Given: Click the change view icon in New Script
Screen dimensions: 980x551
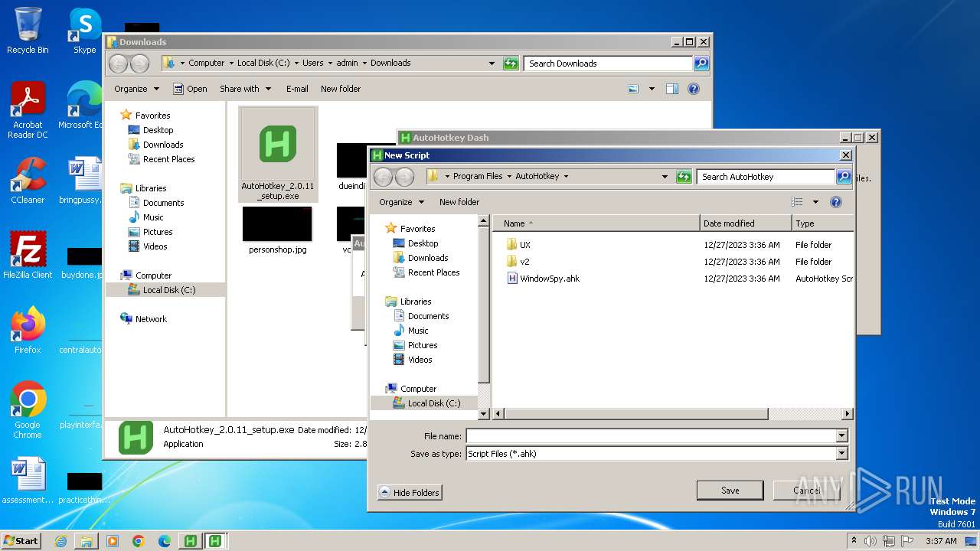Looking at the screenshot, I should (x=797, y=202).
